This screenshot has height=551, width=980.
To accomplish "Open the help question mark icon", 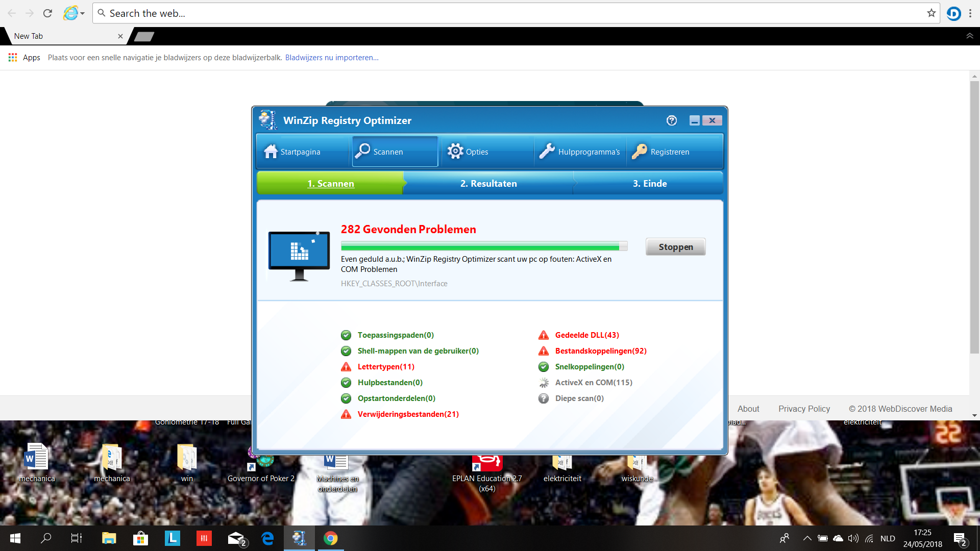I will click(x=672, y=120).
